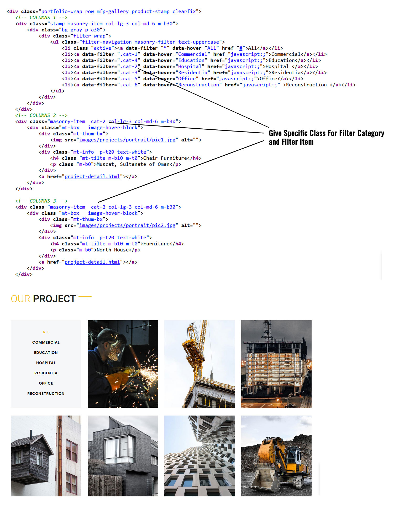Filter projects by RESIDENTIA
Viewport: 420px width, 525px height.
(x=46, y=373)
